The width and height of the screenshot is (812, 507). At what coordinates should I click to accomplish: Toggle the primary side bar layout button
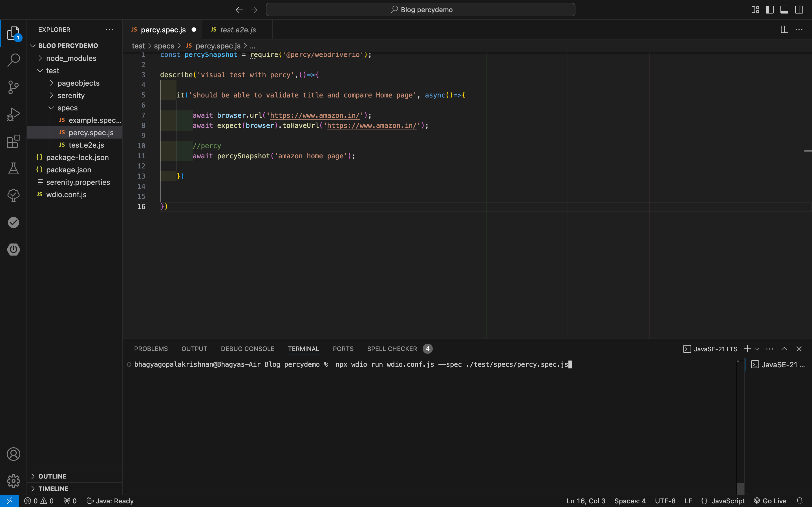(769, 10)
